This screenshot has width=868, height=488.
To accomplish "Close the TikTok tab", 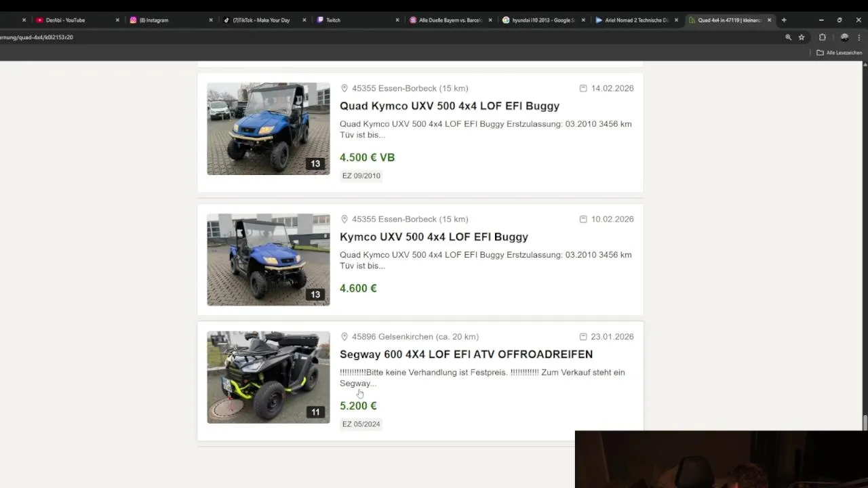I will tap(304, 20).
